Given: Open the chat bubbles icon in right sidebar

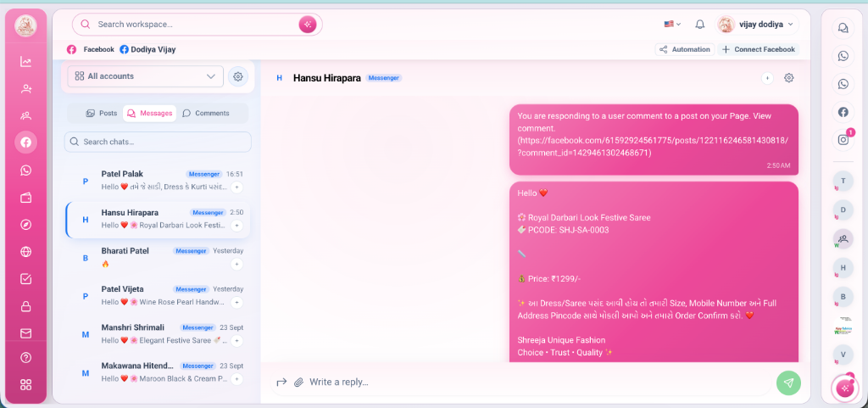Looking at the screenshot, I should (x=843, y=28).
